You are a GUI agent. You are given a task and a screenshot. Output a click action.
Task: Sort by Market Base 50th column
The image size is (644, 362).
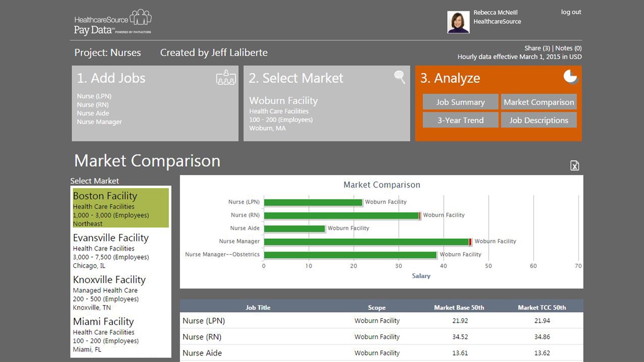(x=459, y=307)
